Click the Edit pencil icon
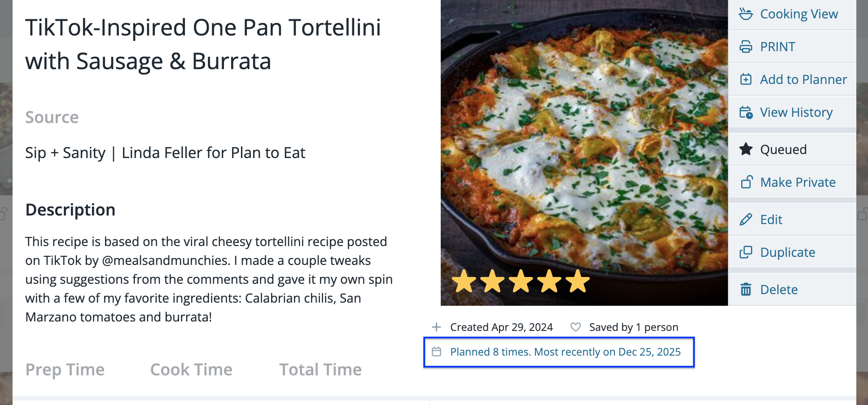Image resolution: width=868 pixels, height=405 pixels. point(746,220)
